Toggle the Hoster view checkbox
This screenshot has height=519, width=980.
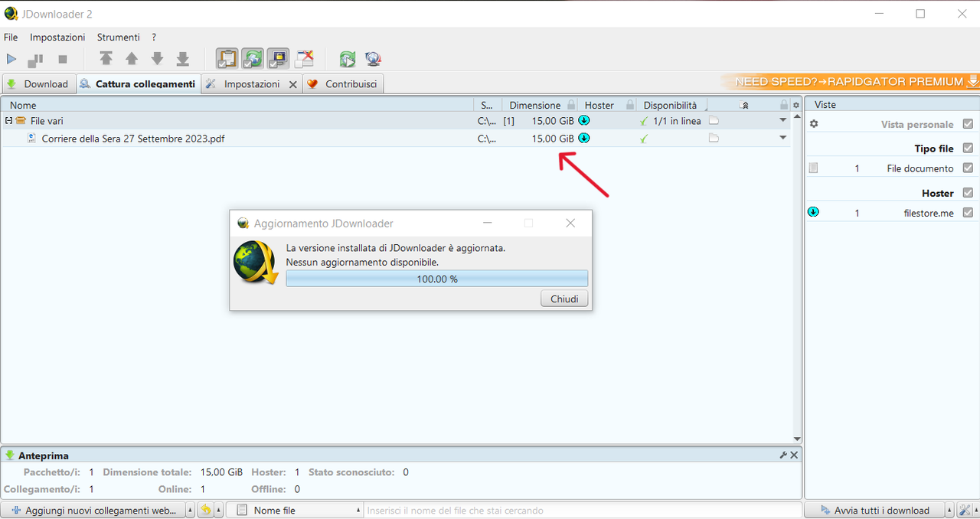(x=968, y=193)
